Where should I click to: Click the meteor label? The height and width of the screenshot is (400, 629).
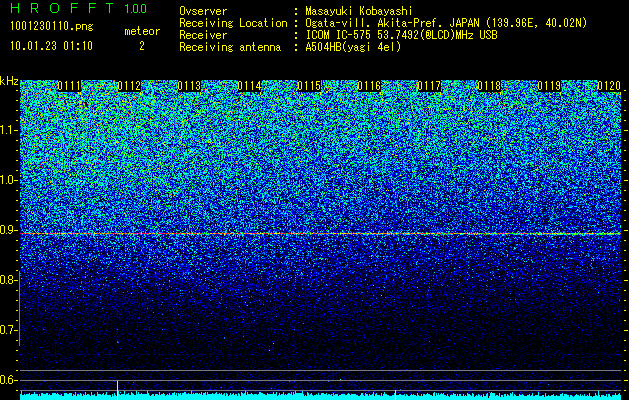coord(142,31)
